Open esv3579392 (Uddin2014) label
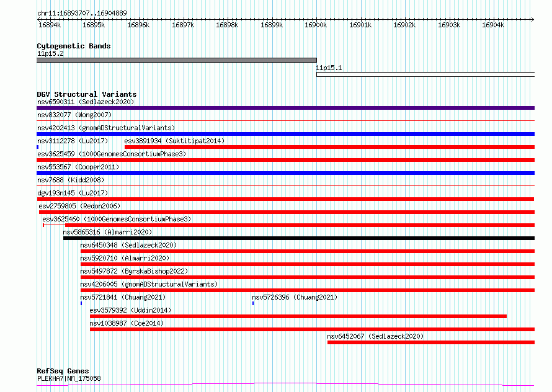Image resolution: width=552 pixels, height=392 pixels. (130, 310)
